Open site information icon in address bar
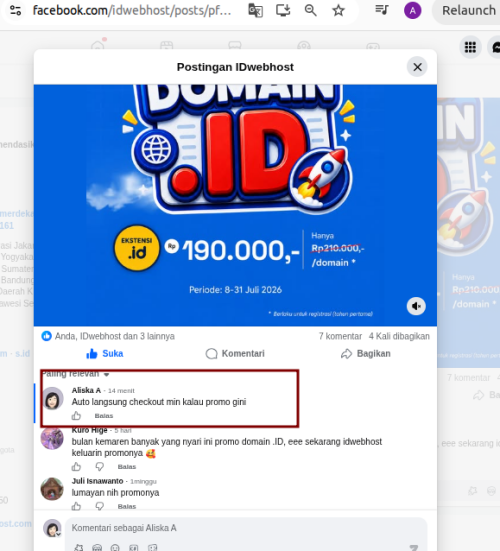 15,11
